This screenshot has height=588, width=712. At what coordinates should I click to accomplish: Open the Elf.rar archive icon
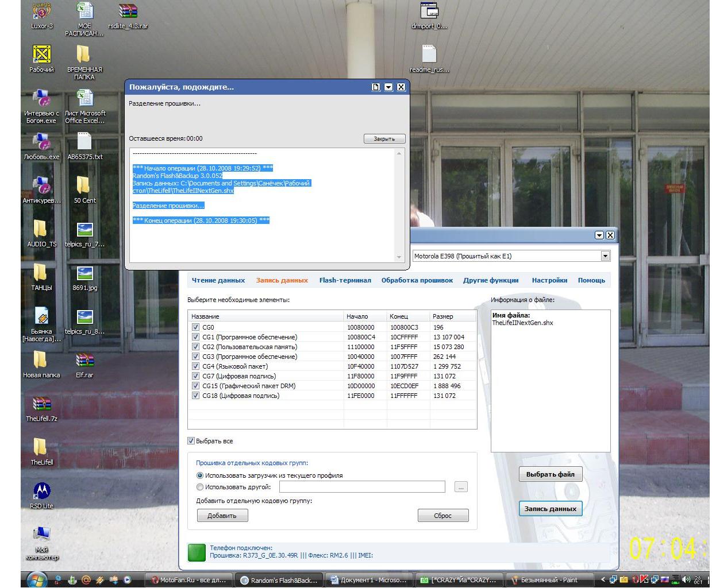[x=84, y=365]
